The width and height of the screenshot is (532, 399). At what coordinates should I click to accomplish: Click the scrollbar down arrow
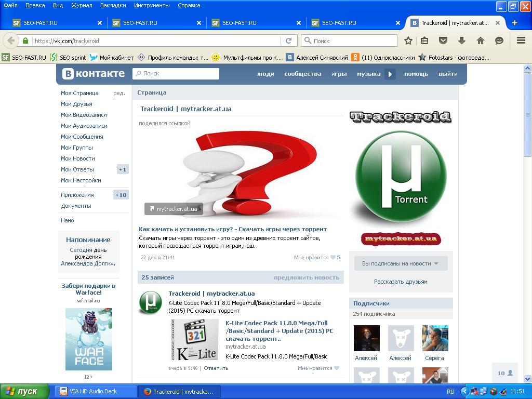pos(528,379)
